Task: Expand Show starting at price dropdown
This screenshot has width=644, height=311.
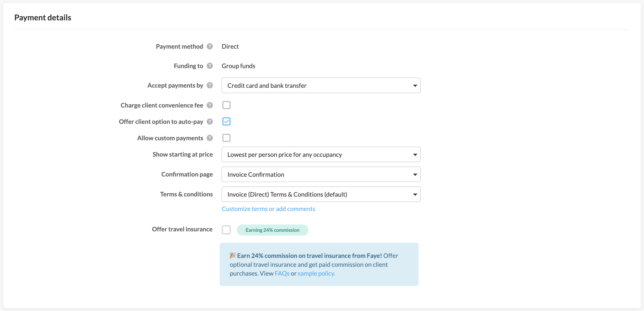Action: click(320, 154)
